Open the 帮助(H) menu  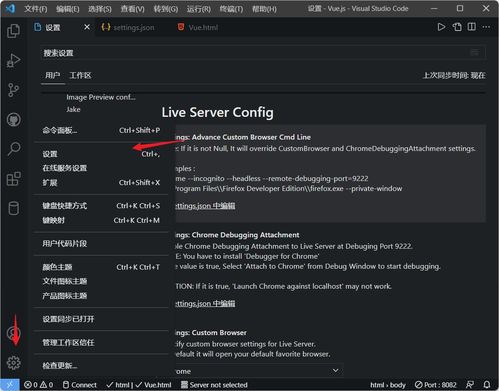click(264, 9)
